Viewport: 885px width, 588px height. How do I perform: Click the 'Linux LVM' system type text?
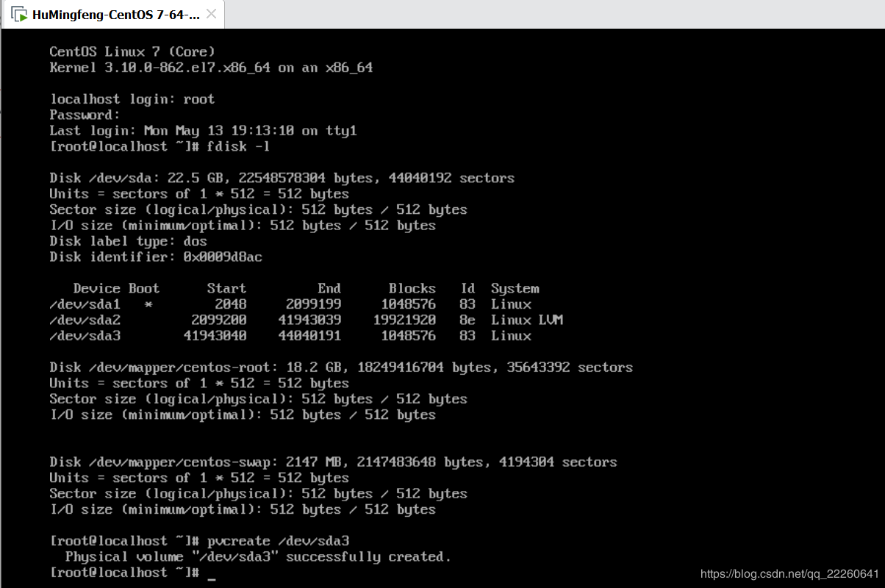coord(527,320)
